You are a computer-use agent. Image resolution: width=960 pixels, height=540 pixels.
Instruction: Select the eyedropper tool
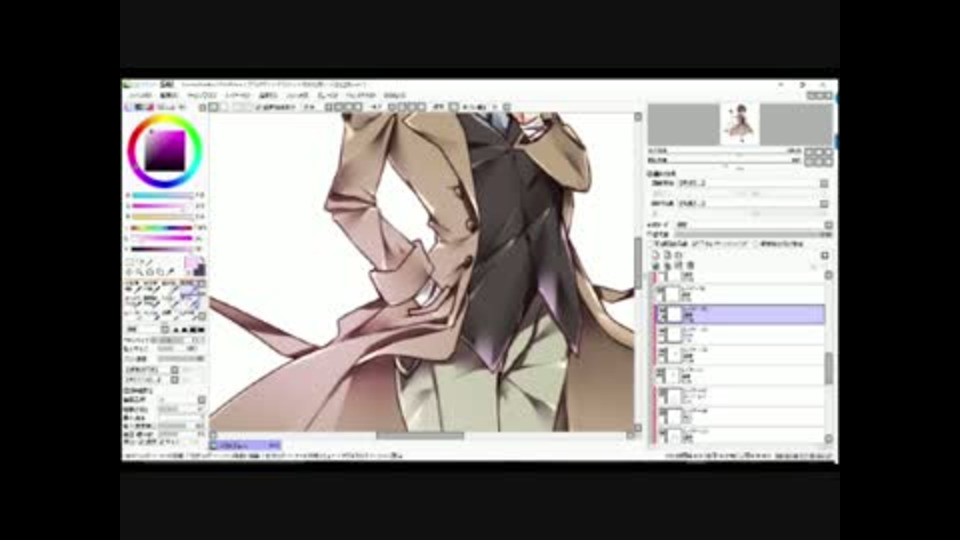170,272
